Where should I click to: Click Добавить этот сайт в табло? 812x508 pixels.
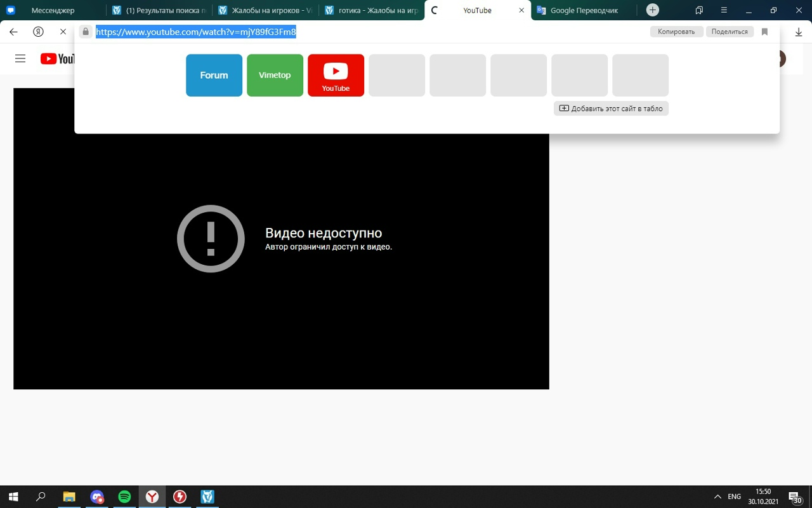tap(611, 109)
